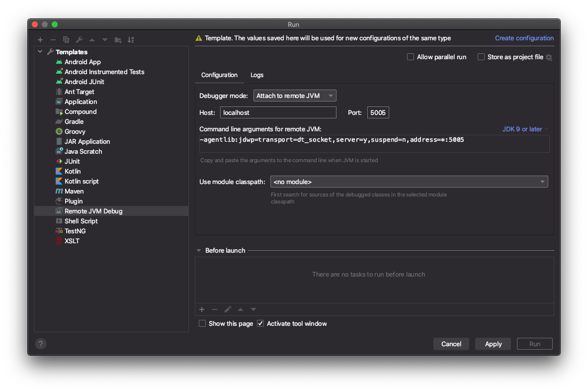The height and width of the screenshot is (392, 588).
Task: Open template settings with the wrench icon
Action: coord(79,40)
